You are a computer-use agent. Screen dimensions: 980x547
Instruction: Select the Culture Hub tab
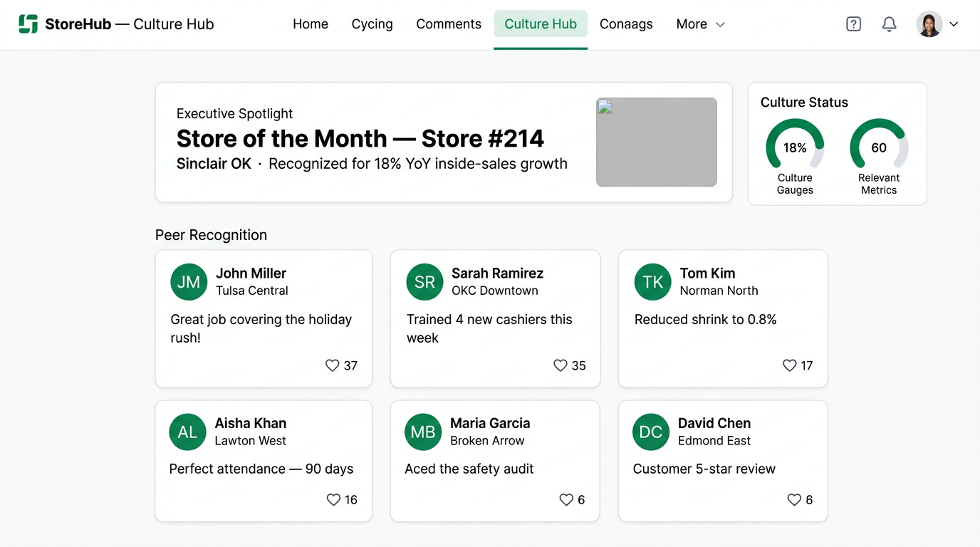click(541, 24)
